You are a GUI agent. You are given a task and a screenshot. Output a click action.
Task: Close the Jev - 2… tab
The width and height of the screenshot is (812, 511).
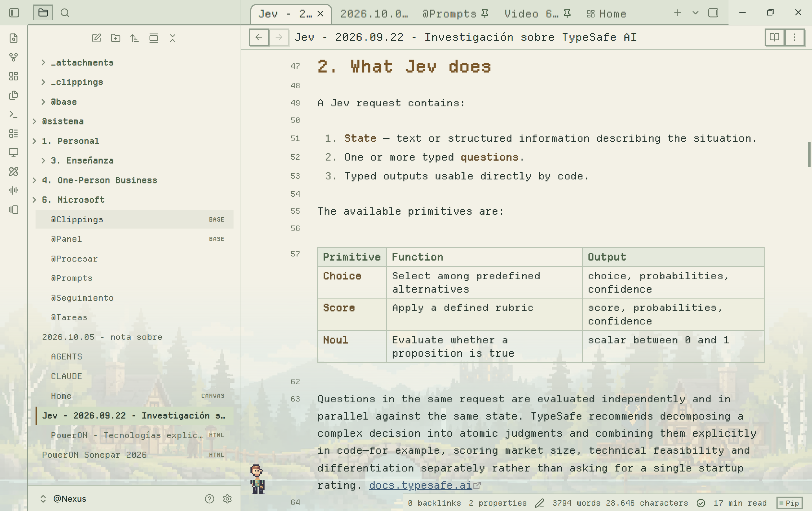click(320, 14)
